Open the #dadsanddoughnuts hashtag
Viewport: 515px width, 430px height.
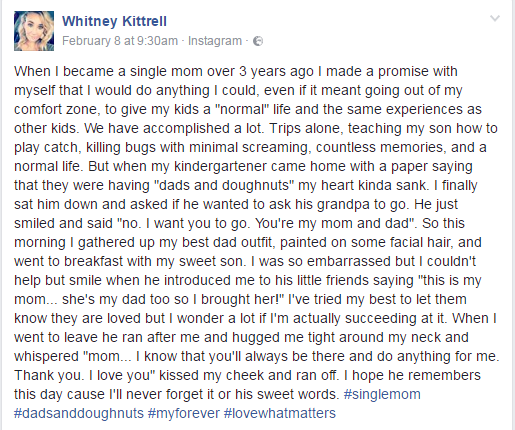pyautogui.click(x=79, y=413)
